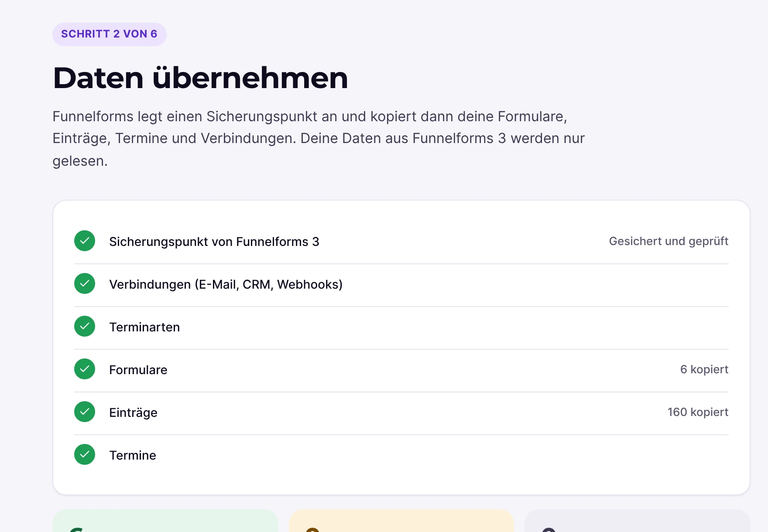Click the green checkmark beside Verbindungen

pos(85,283)
